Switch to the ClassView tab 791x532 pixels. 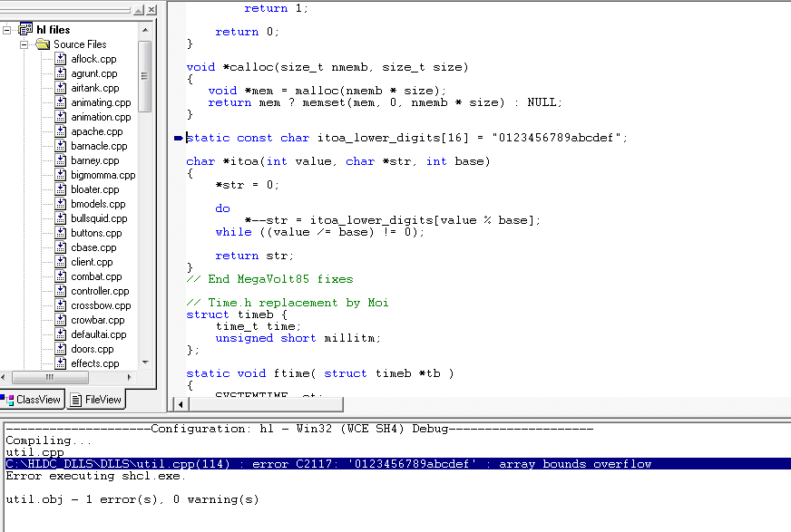click(33, 400)
